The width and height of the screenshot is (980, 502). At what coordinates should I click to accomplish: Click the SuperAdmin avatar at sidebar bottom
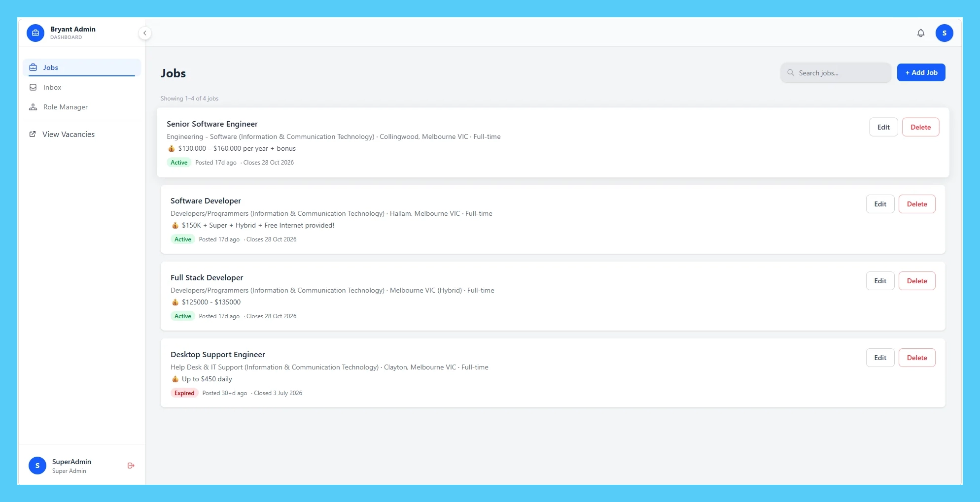coord(37,466)
